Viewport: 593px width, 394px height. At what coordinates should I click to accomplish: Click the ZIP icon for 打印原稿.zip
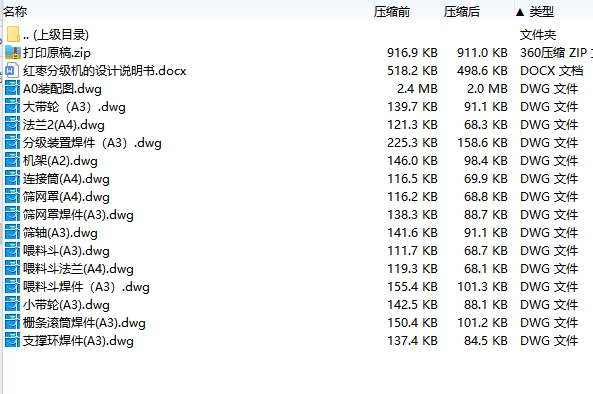13,53
